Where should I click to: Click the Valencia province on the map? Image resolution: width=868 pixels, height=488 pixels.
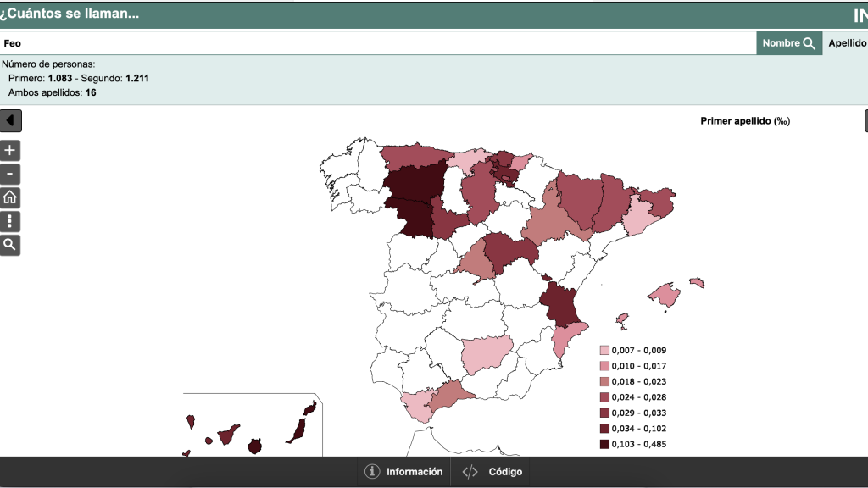(x=563, y=305)
